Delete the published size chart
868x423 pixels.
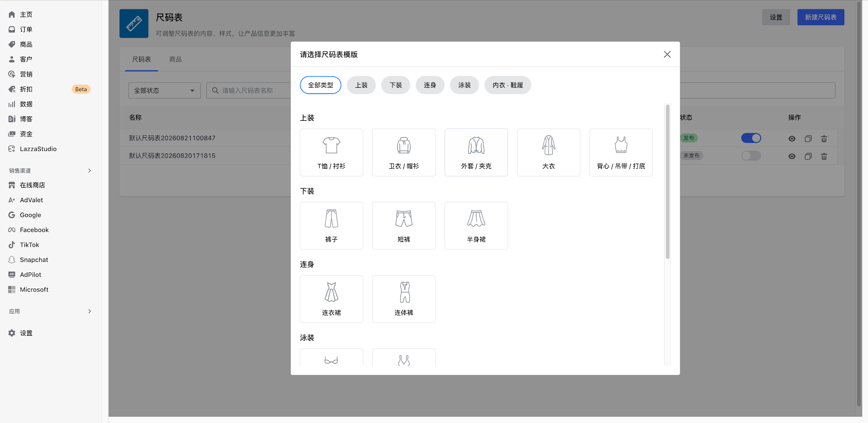click(824, 139)
